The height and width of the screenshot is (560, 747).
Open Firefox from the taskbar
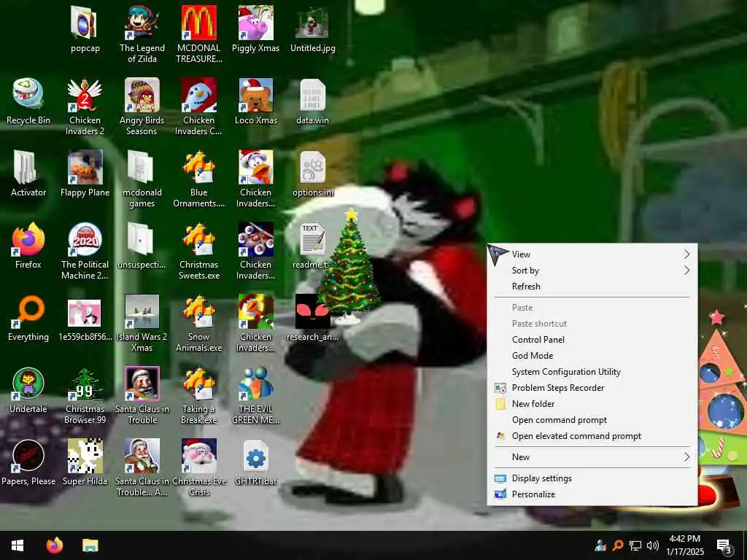(55, 545)
